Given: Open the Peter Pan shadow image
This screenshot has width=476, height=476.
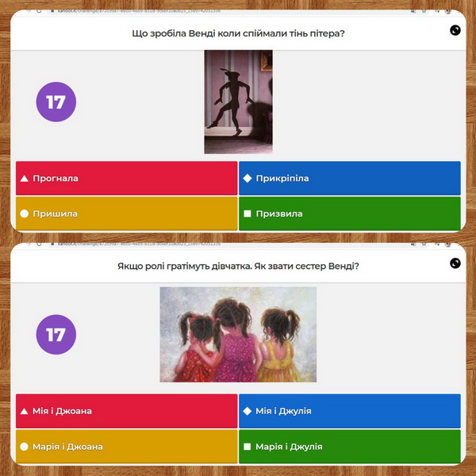Looking at the screenshot, I should (238, 102).
